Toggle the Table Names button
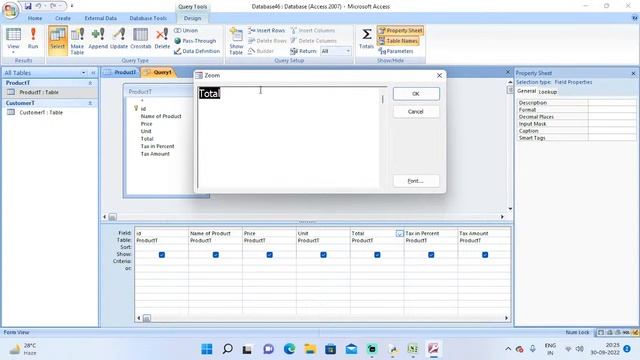This screenshot has height=360, width=640. [398, 41]
